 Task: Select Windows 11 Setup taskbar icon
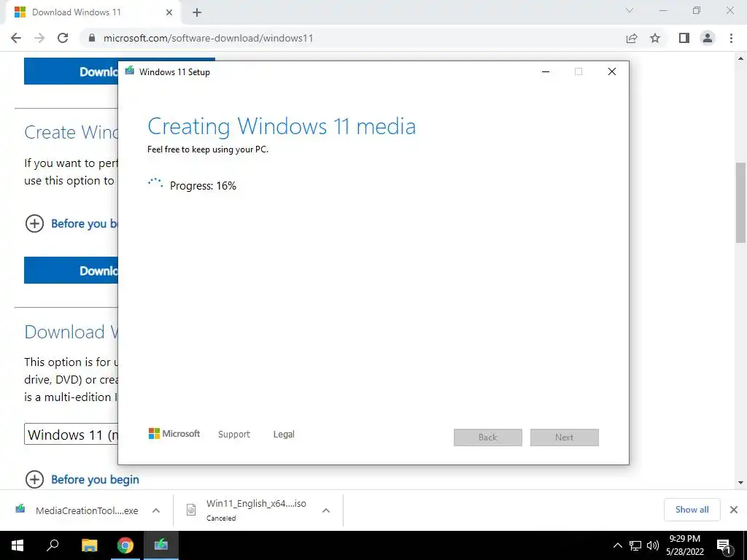(x=161, y=545)
